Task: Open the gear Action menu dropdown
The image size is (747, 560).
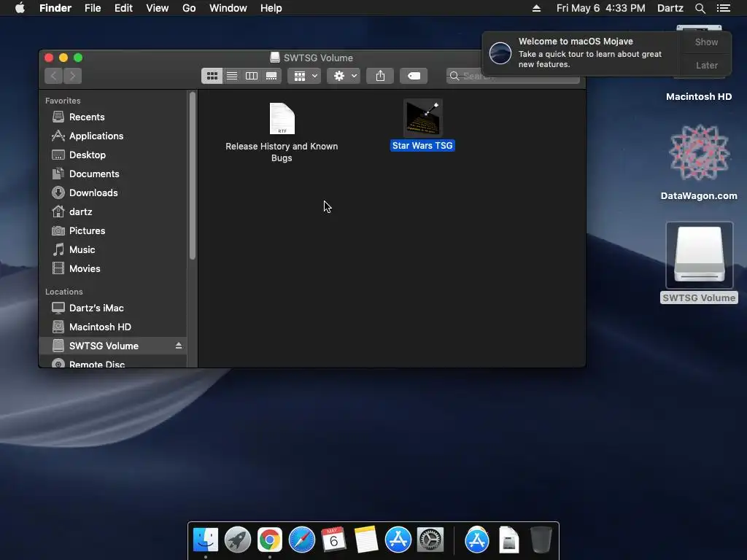Action: click(x=344, y=76)
